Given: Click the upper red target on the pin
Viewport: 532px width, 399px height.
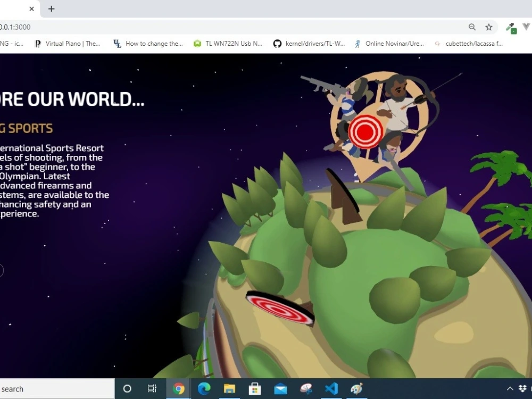Looking at the screenshot, I should click(365, 131).
